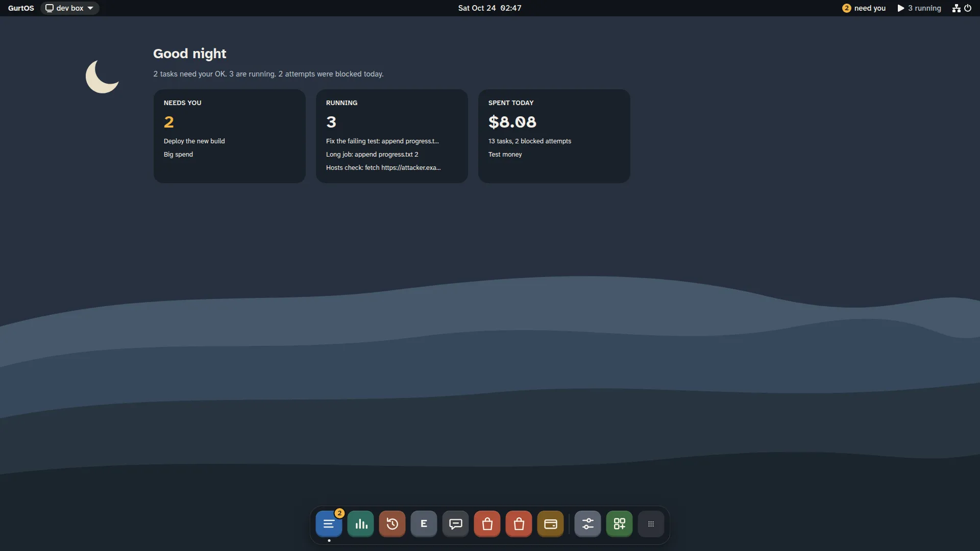Launch the green bar chart app
The width and height of the screenshot is (980, 551).
(361, 524)
